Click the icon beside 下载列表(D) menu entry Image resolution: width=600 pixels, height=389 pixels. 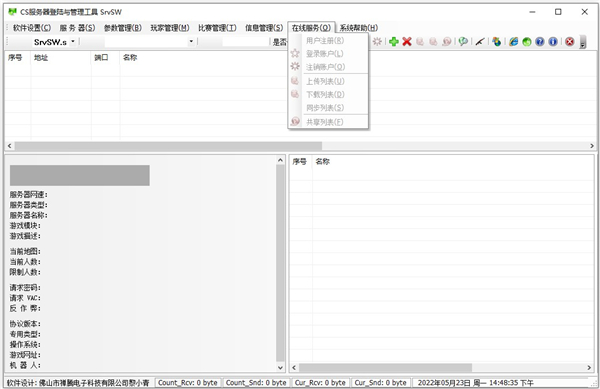click(295, 94)
